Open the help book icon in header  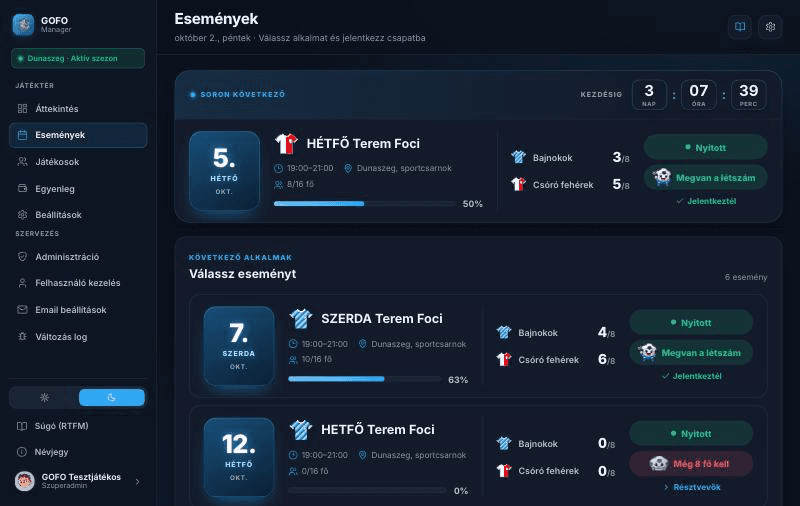click(740, 27)
